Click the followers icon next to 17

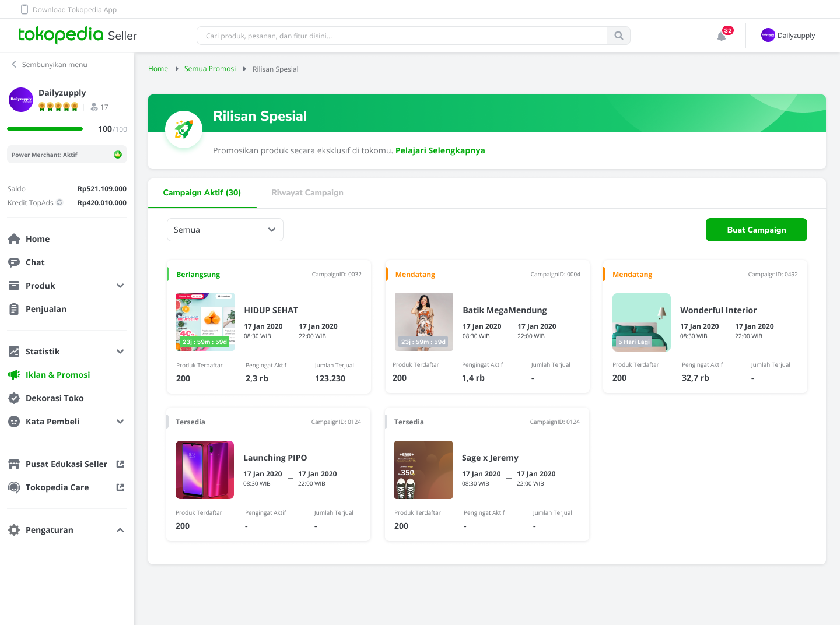click(94, 107)
